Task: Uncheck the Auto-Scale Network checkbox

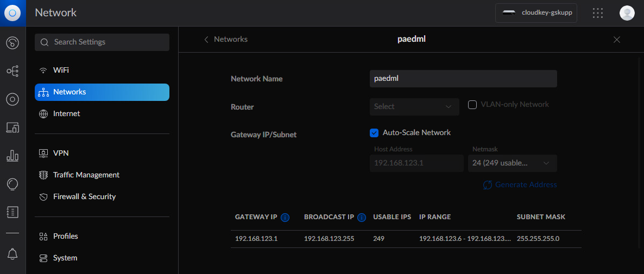Action: pyautogui.click(x=374, y=133)
